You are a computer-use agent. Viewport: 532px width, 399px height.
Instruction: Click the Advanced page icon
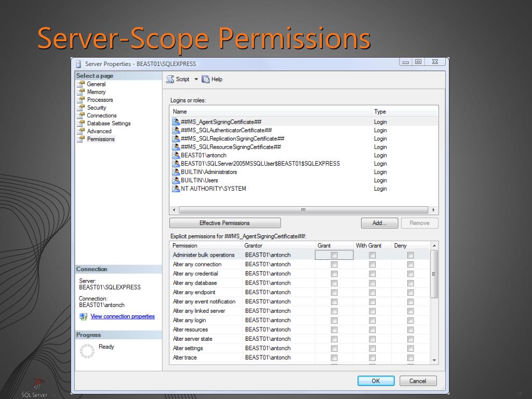81,131
